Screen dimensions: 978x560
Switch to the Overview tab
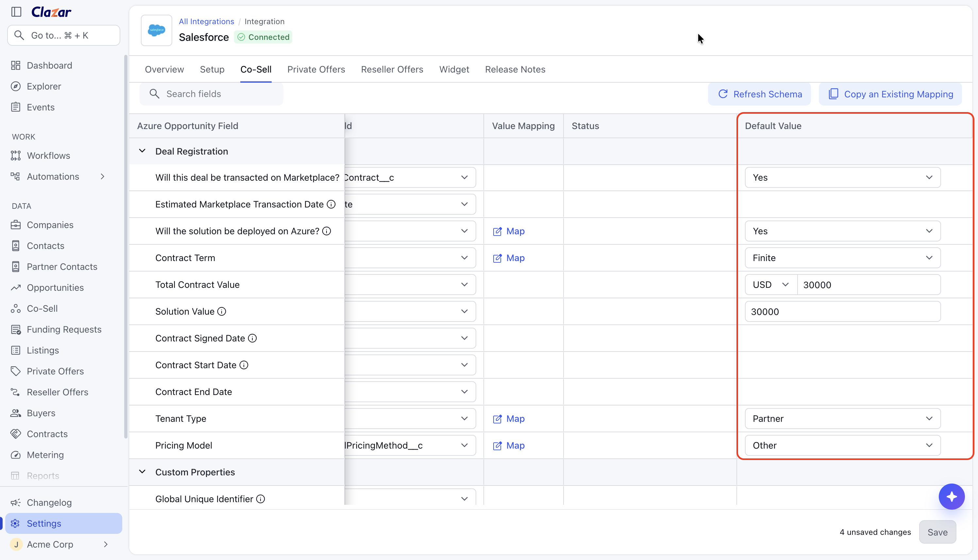(164, 70)
